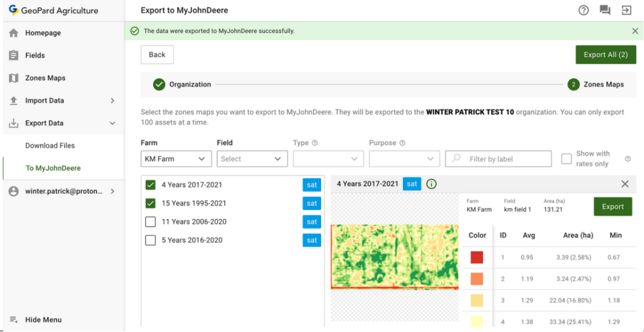
Task: Open the Field select dropdown
Action: [x=252, y=159]
